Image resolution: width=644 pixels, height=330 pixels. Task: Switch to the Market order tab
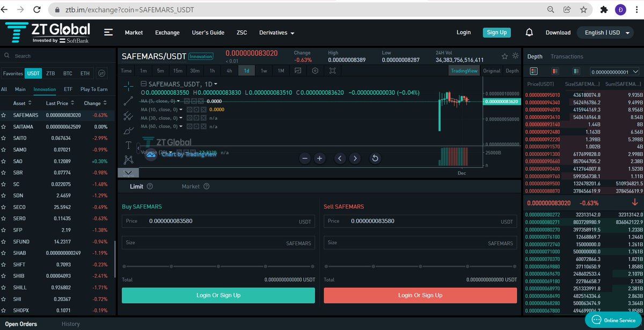click(191, 186)
